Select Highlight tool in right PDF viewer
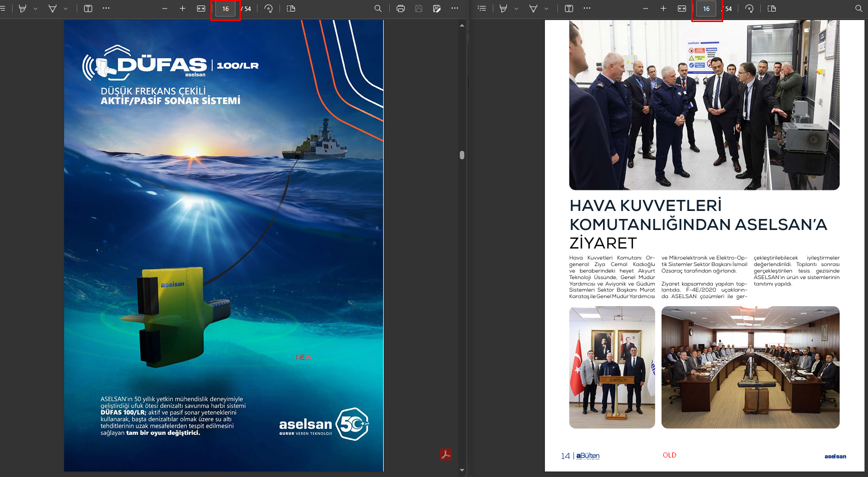 [x=503, y=9]
